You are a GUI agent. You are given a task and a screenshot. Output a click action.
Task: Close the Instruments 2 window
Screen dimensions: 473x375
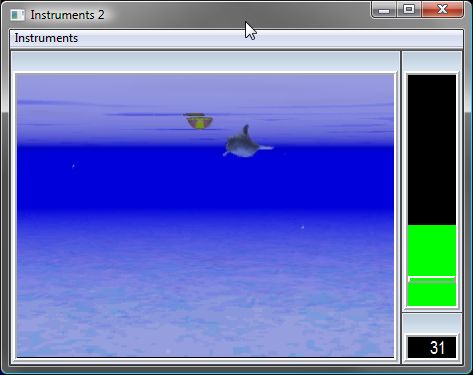coord(442,9)
